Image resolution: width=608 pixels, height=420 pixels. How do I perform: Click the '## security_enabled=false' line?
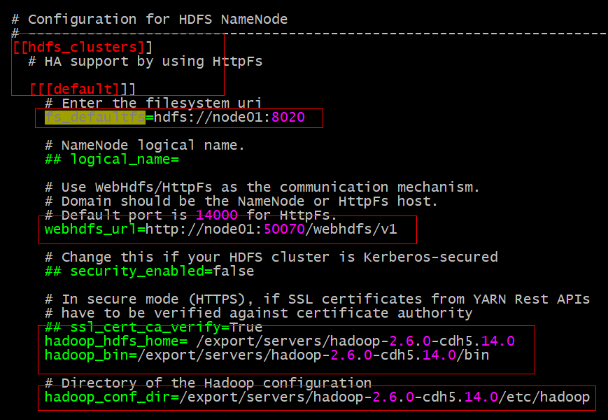click(x=149, y=271)
